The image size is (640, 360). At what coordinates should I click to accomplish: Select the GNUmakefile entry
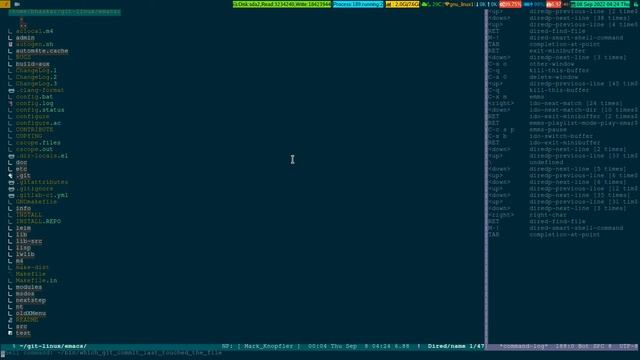[36, 202]
